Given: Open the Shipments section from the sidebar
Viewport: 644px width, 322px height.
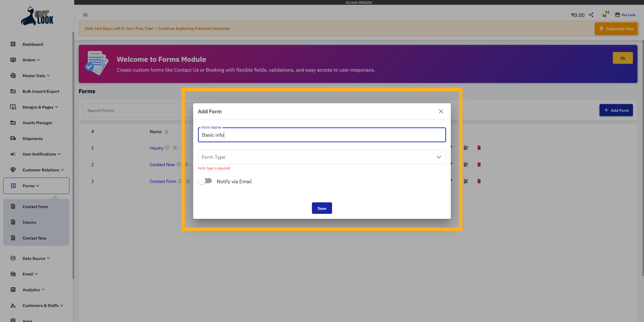Looking at the screenshot, I should [x=33, y=138].
